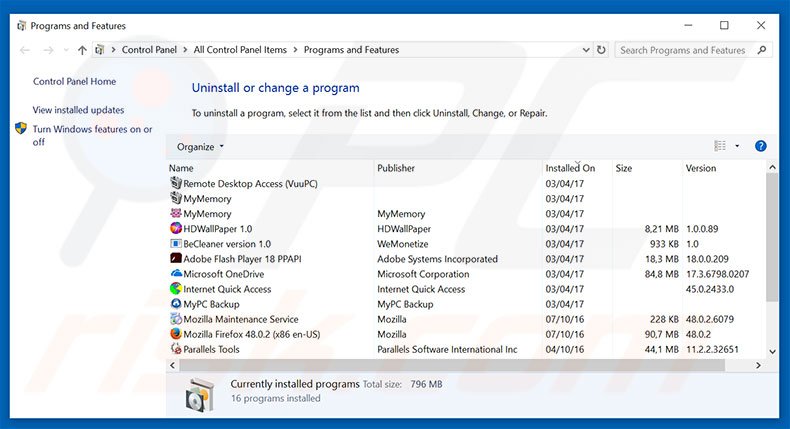Click the Adobe Systems Incorporated publisher cell
The height and width of the screenshot is (429, 790).
[437, 259]
